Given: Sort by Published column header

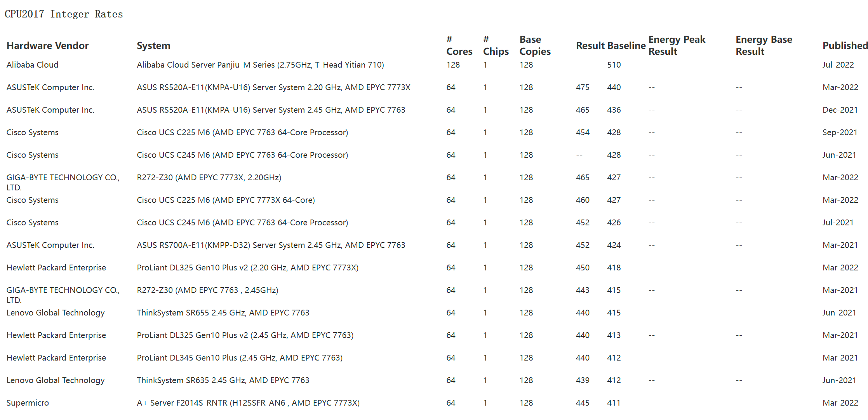Looking at the screenshot, I should pyautogui.click(x=845, y=46).
